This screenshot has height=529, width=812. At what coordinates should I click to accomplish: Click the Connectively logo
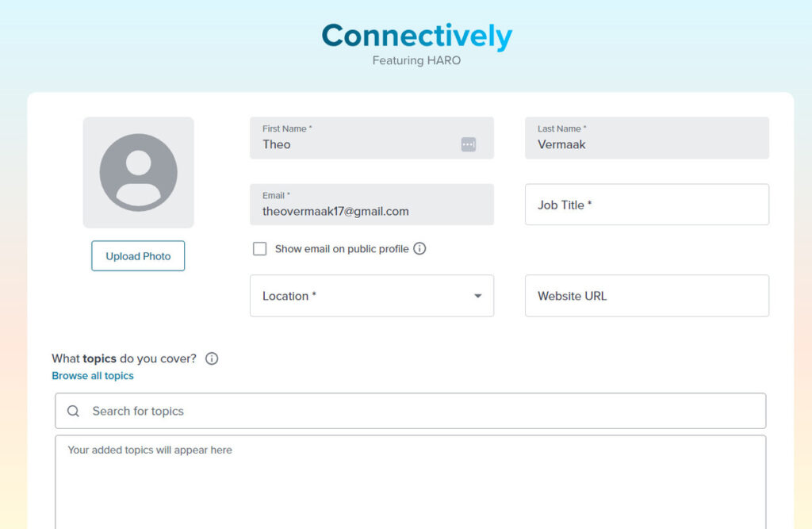tap(417, 36)
